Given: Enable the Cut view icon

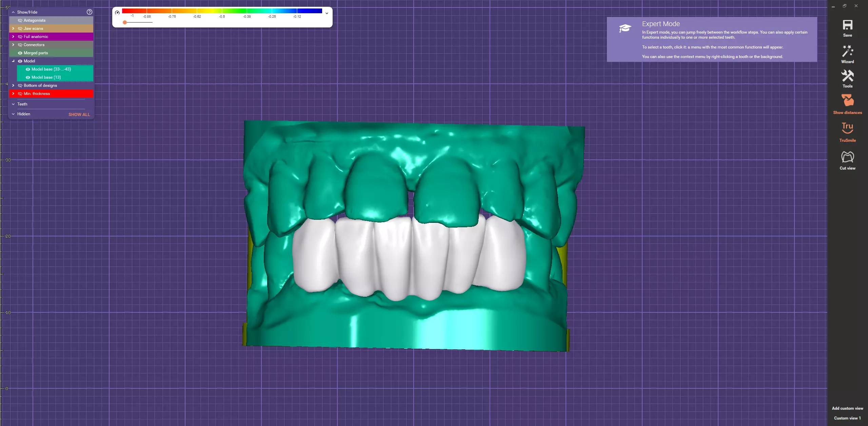Looking at the screenshot, I should 847,157.
